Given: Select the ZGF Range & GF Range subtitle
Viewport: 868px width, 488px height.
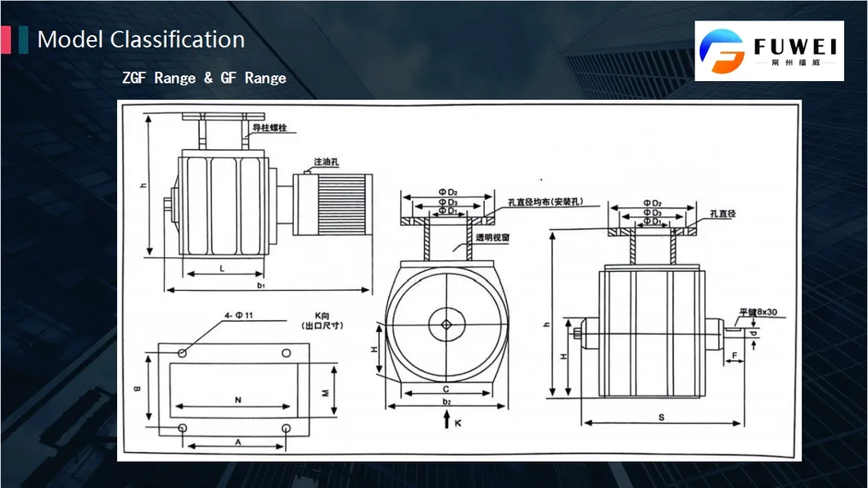Looking at the screenshot, I should coord(204,79).
